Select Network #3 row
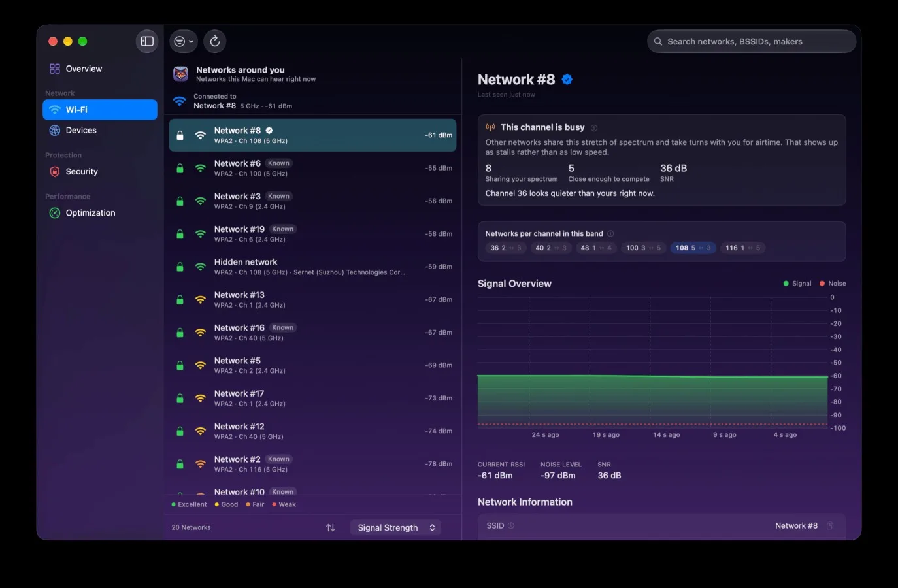The height and width of the screenshot is (588, 898). coord(312,201)
